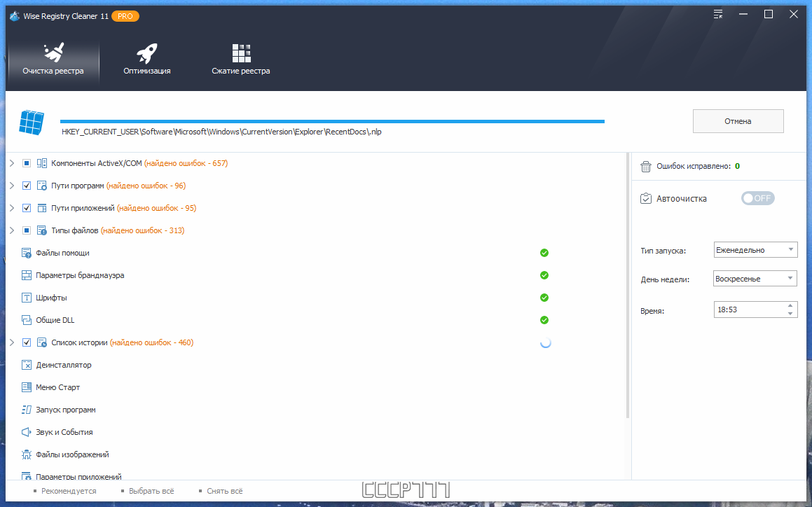
Task: Click the Снять всё link
Action: (x=225, y=491)
